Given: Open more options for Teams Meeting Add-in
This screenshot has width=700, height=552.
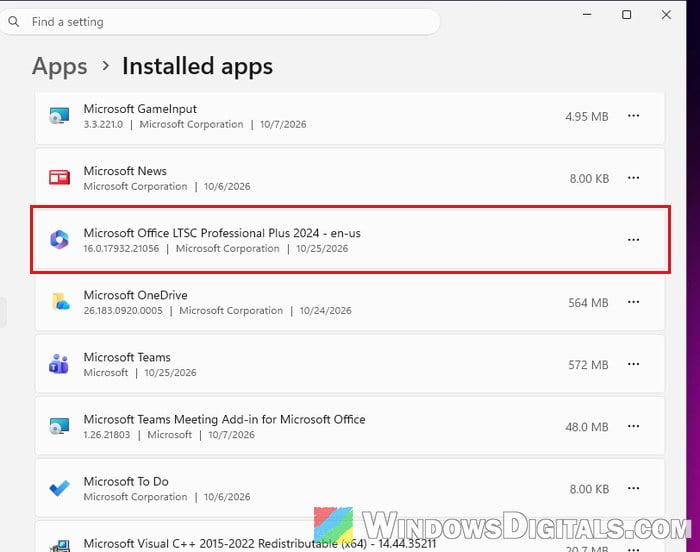Looking at the screenshot, I should [x=633, y=426].
